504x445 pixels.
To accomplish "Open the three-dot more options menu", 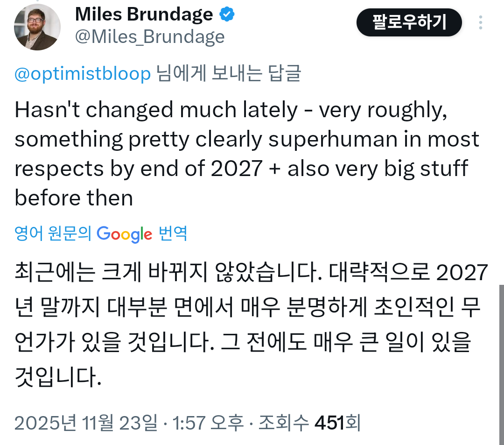I will pyautogui.click(x=481, y=22).
